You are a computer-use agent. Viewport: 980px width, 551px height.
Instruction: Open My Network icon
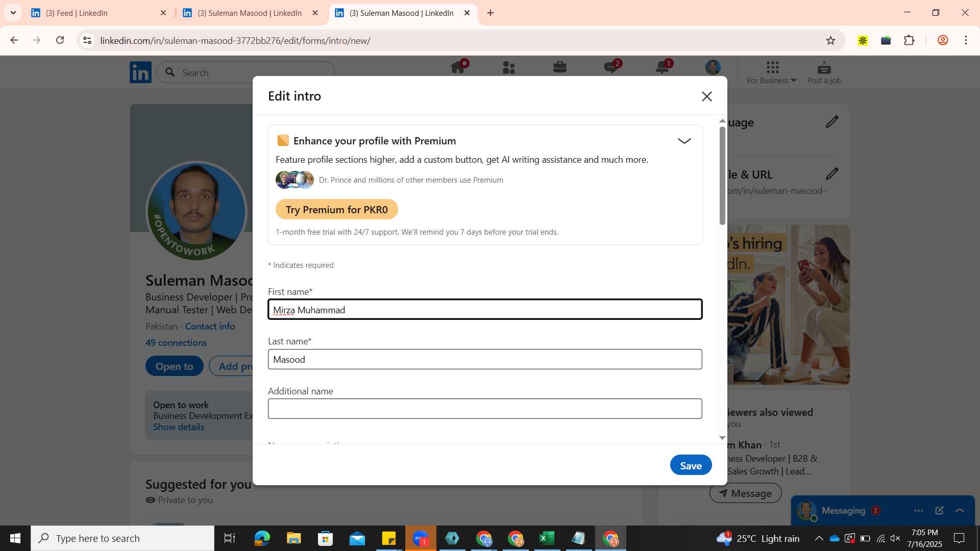pyautogui.click(x=509, y=67)
